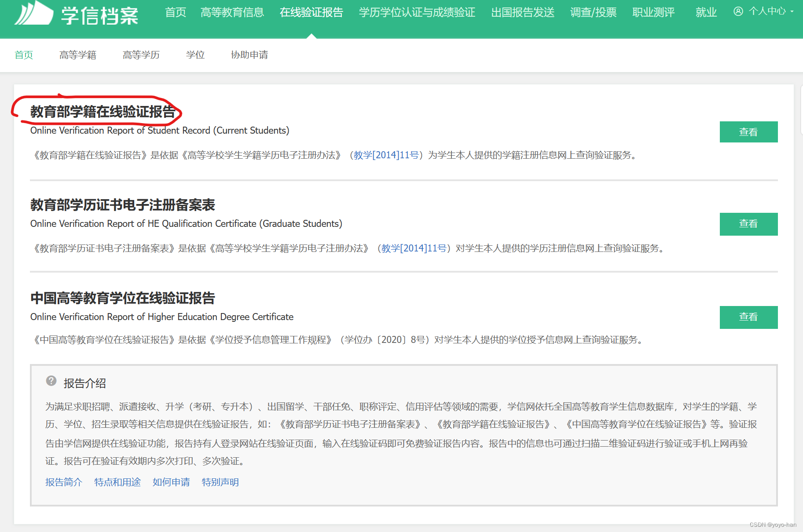Image resolution: width=803 pixels, height=532 pixels.
Task: Click the 个人中心 user avatar icon
Action: tap(738, 11)
